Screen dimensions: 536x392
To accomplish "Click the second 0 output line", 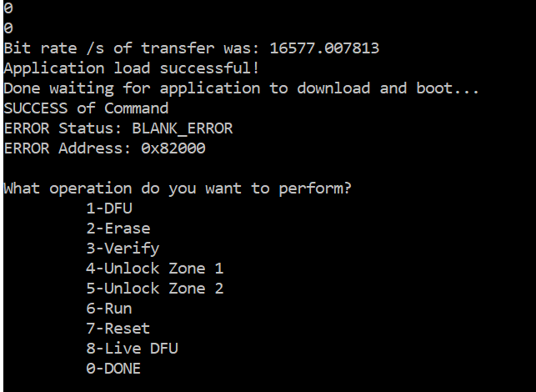I will (8, 28).
